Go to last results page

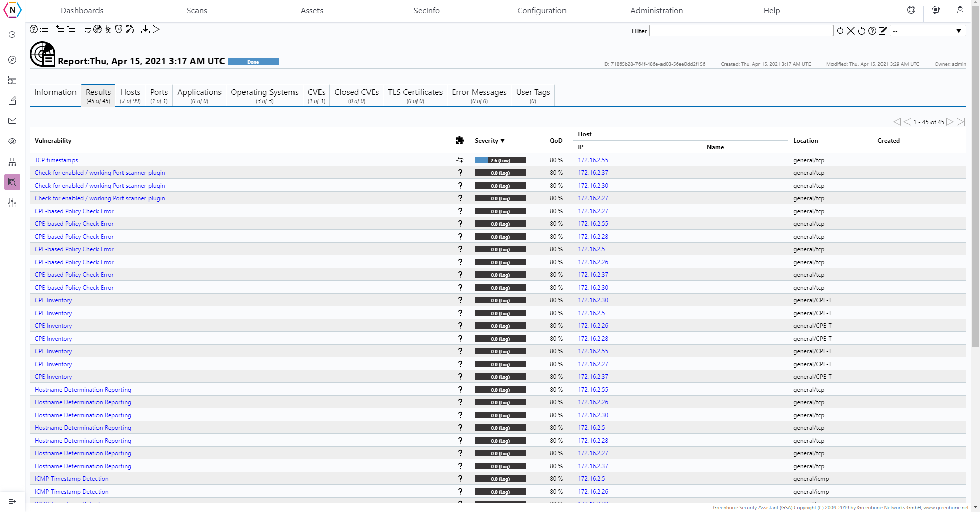click(x=961, y=122)
